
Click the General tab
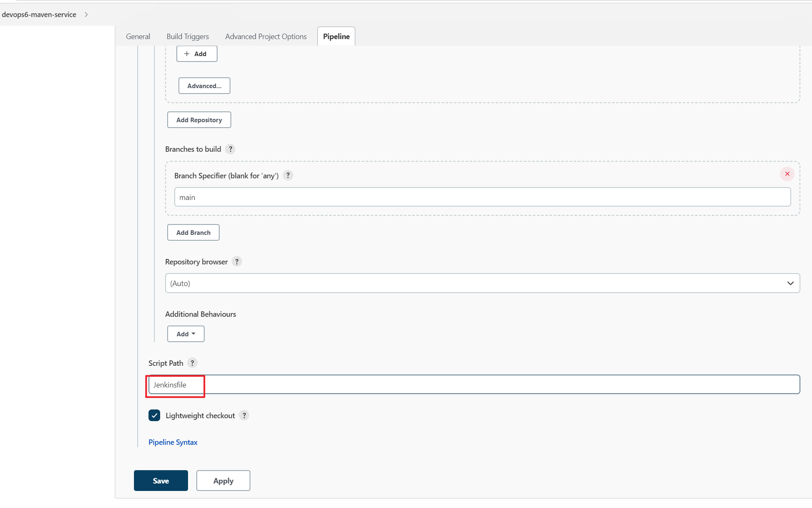click(x=138, y=36)
